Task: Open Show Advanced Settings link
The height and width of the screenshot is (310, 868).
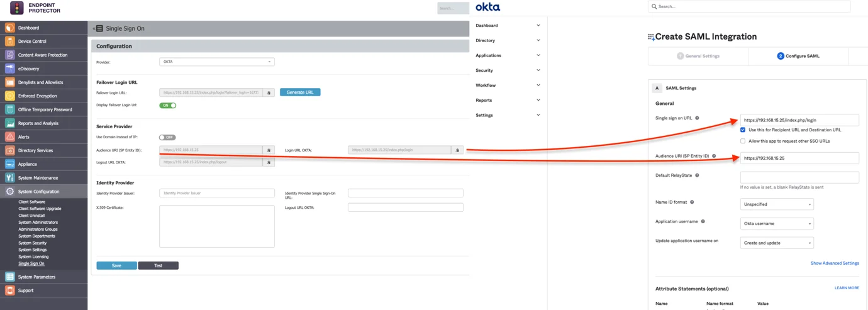Action: click(x=835, y=263)
